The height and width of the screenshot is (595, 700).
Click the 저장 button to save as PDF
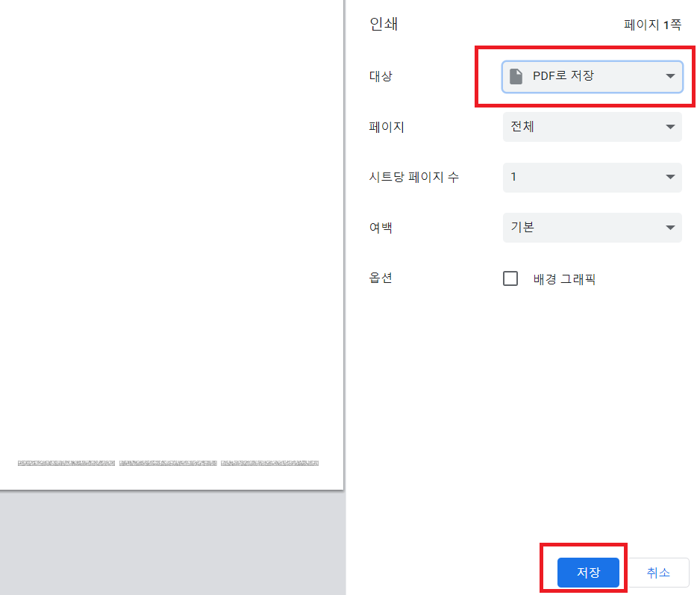pos(587,573)
